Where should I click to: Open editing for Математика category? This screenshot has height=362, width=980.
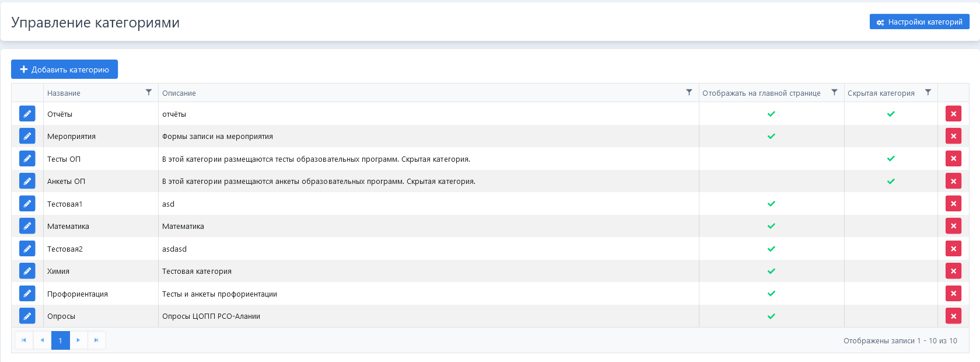[x=27, y=226]
